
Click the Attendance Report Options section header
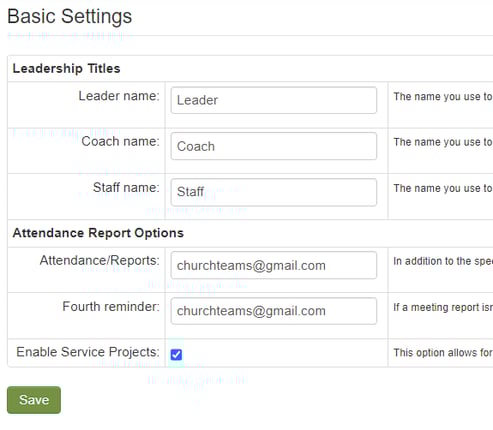pos(98,233)
